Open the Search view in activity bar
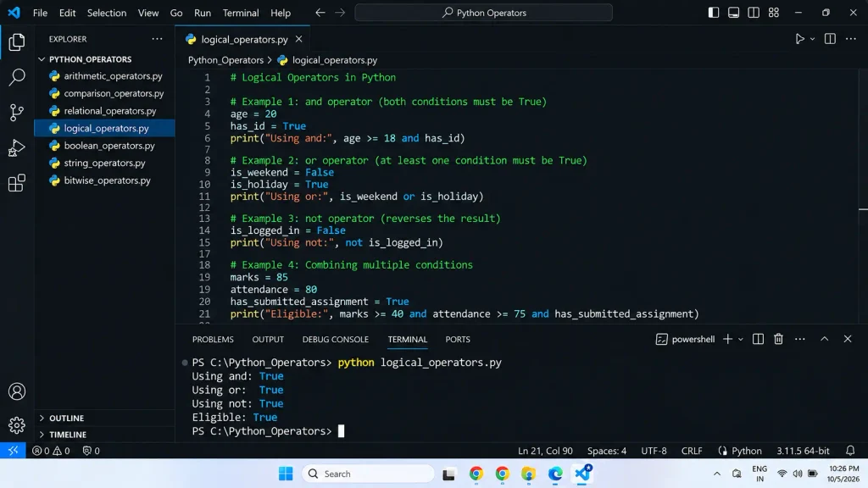868x488 pixels. tap(17, 77)
